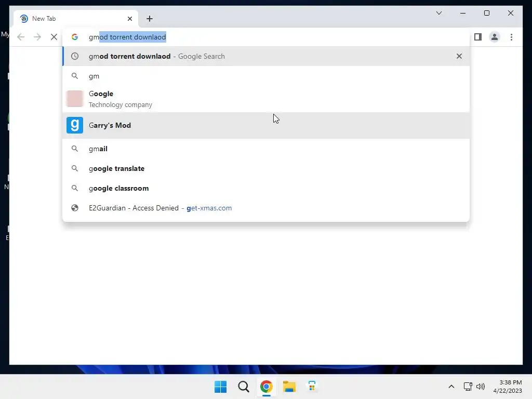Open File Explorer from taskbar

point(289,387)
